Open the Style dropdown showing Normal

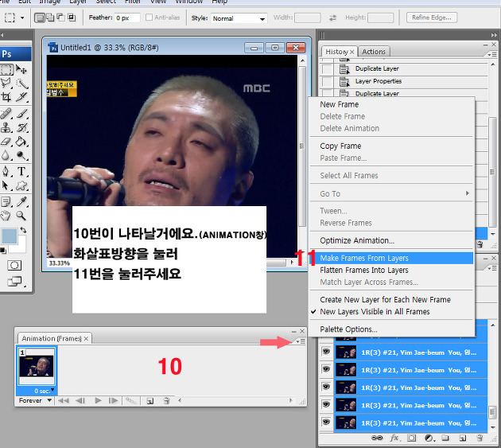point(239,18)
